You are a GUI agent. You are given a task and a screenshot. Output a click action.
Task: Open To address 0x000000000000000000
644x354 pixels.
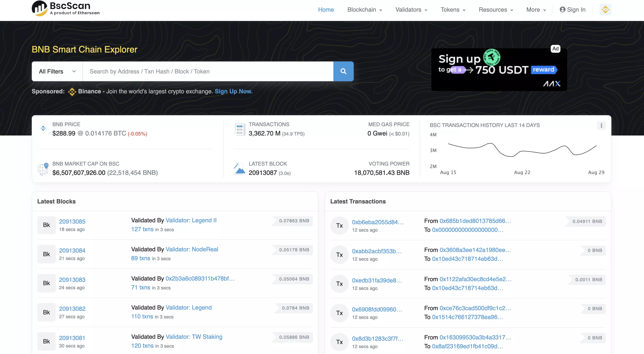(468, 230)
